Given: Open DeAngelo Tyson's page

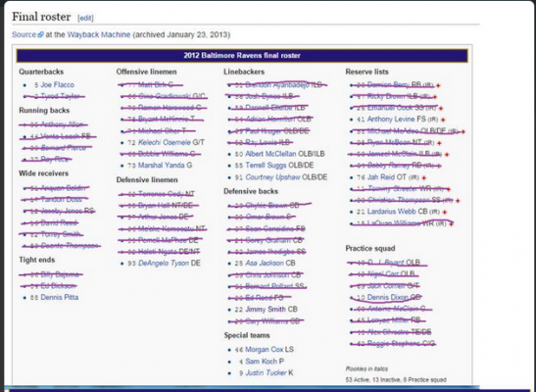Looking at the screenshot, I should (x=164, y=263).
